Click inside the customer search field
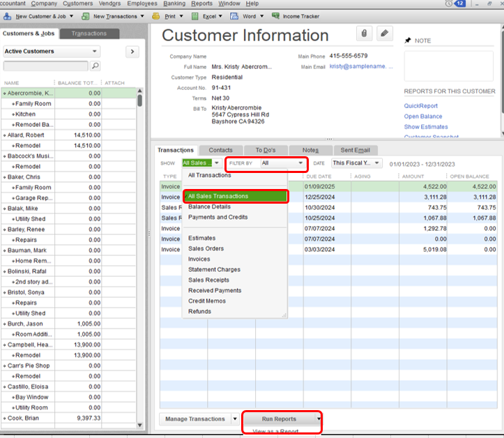504x438 pixels. pyautogui.click(x=45, y=66)
